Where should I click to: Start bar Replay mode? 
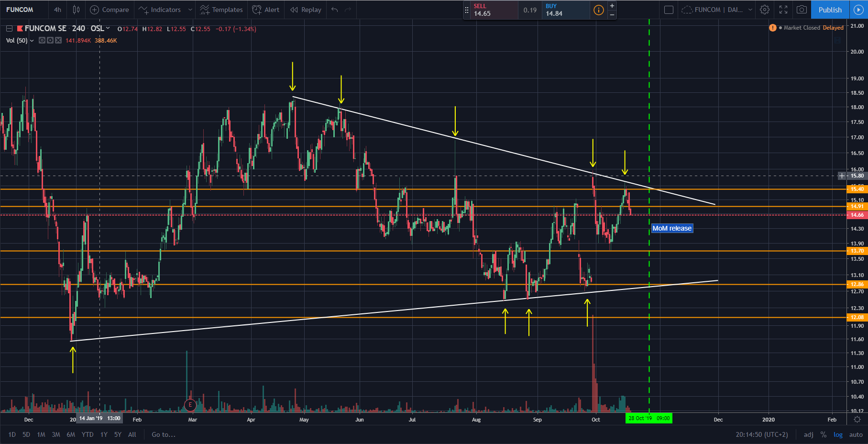coord(306,10)
